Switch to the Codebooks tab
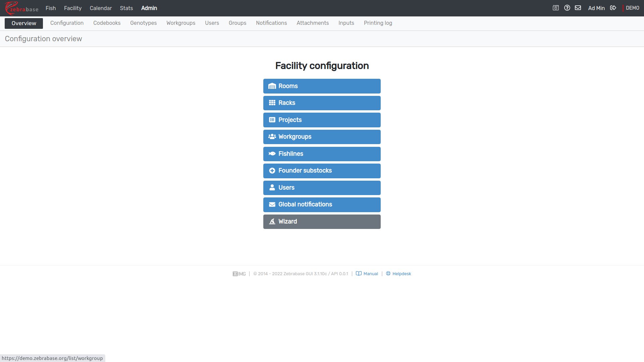The width and height of the screenshot is (644, 362). click(107, 23)
